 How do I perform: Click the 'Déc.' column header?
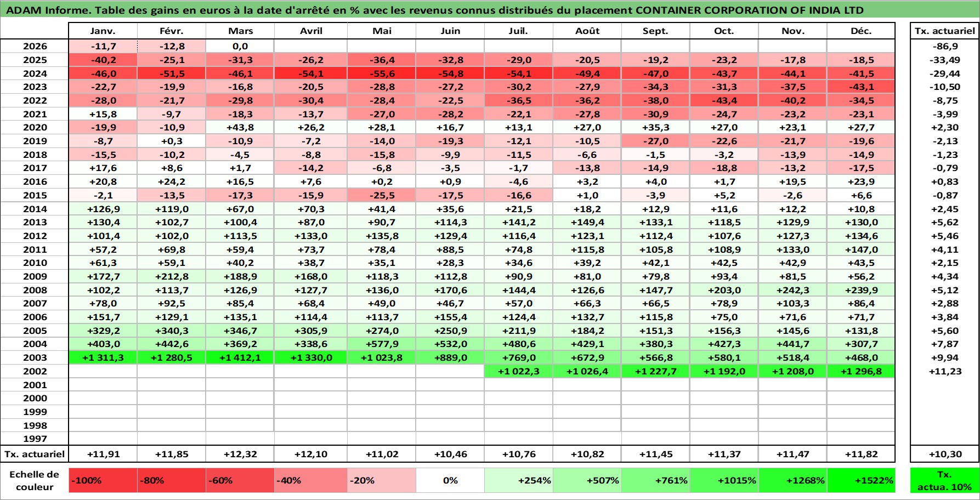[x=861, y=31]
